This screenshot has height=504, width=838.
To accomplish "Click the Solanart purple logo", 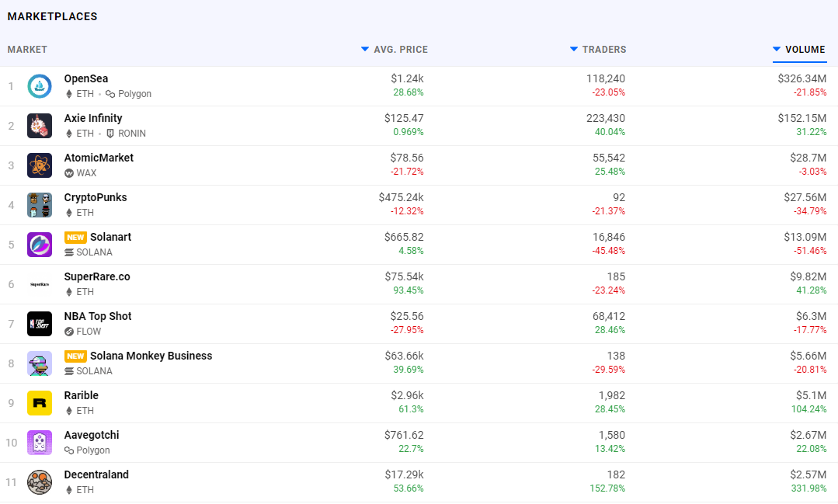I will [x=40, y=245].
